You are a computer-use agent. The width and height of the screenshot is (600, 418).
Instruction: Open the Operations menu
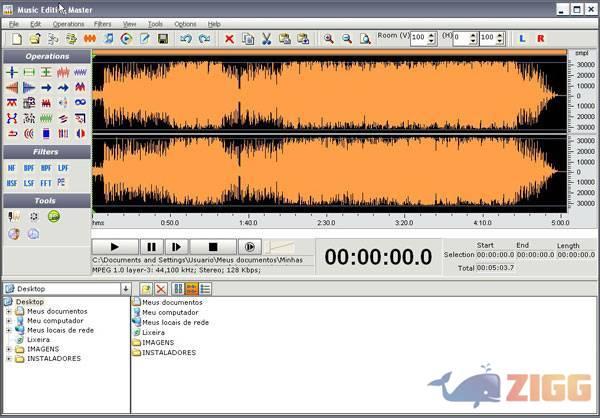pyautogui.click(x=68, y=23)
